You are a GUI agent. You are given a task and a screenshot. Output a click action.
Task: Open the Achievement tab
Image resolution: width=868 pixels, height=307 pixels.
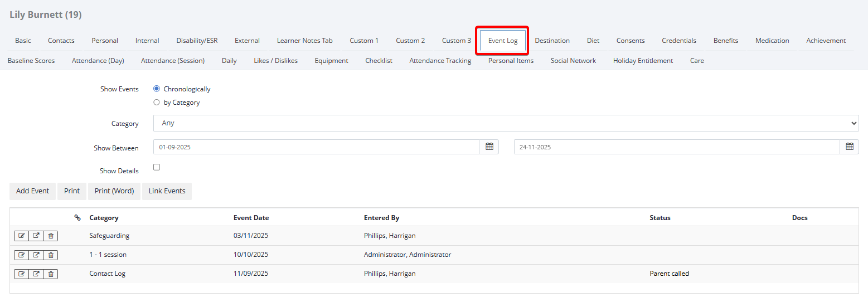(826, 41)
